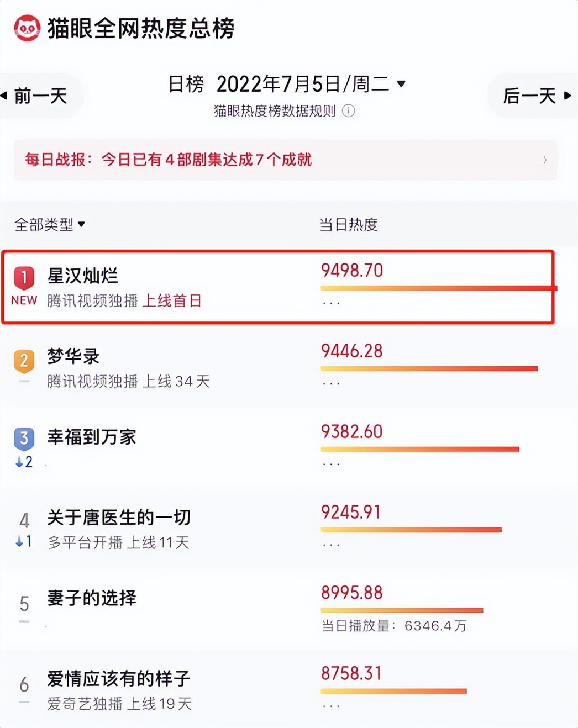Image resolution: width=578 pixels, height=728 pixels.
Task: Click the blue down-arrow under rank 3
Action: click(x=23, y=463)
